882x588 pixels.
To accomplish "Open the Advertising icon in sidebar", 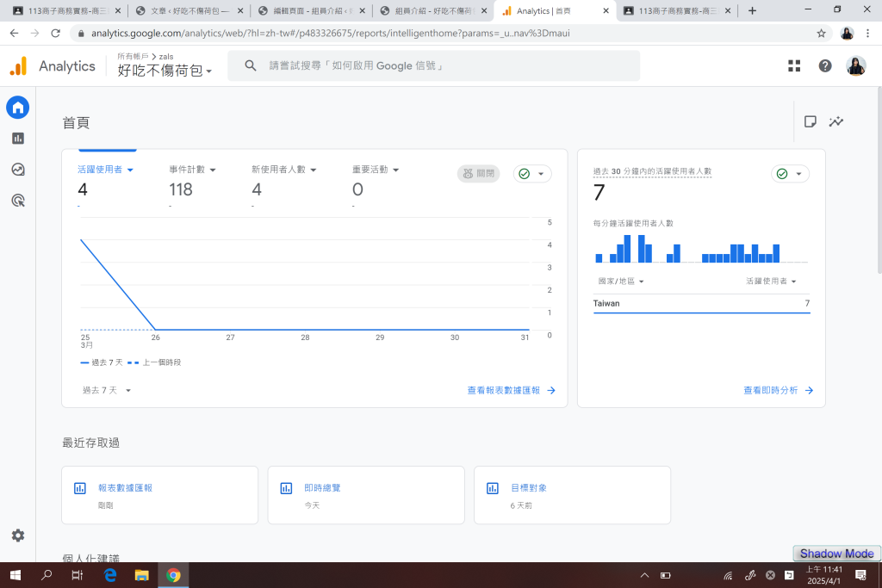I will (18, 201).
